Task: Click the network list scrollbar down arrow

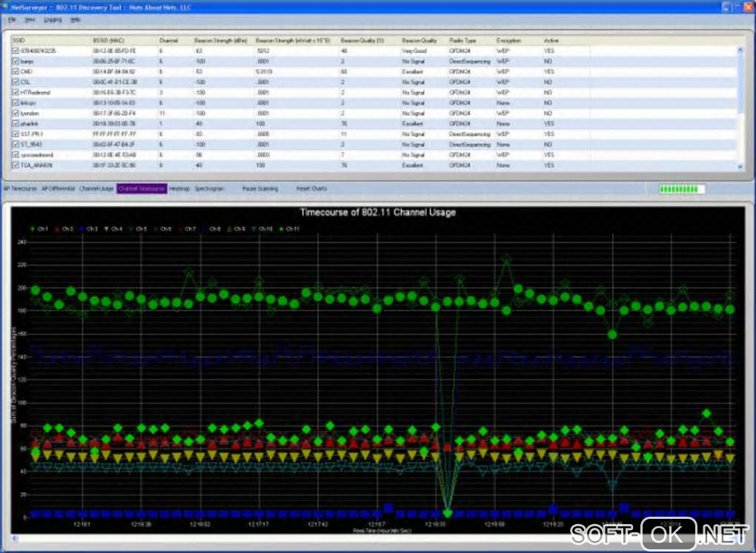Action: [740, 166]
